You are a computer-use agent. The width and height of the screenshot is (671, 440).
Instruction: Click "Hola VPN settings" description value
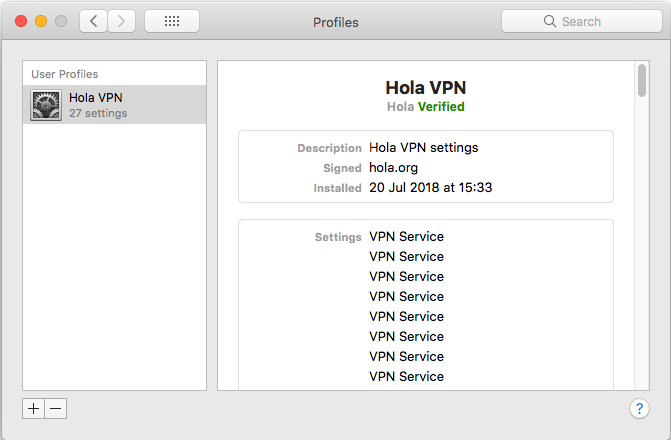click(424, 148)
